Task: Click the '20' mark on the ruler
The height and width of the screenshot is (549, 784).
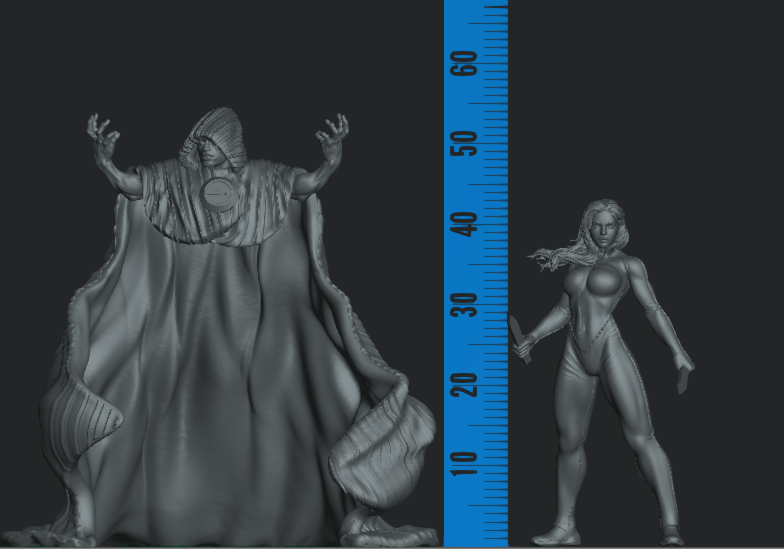Action: (464, 384)
